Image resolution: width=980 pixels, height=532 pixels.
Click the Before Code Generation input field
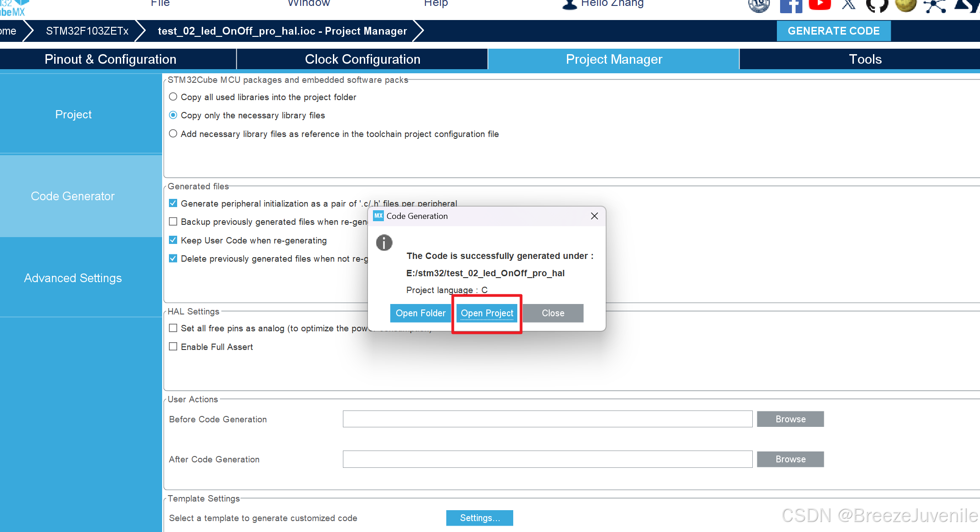pos(547,419)
